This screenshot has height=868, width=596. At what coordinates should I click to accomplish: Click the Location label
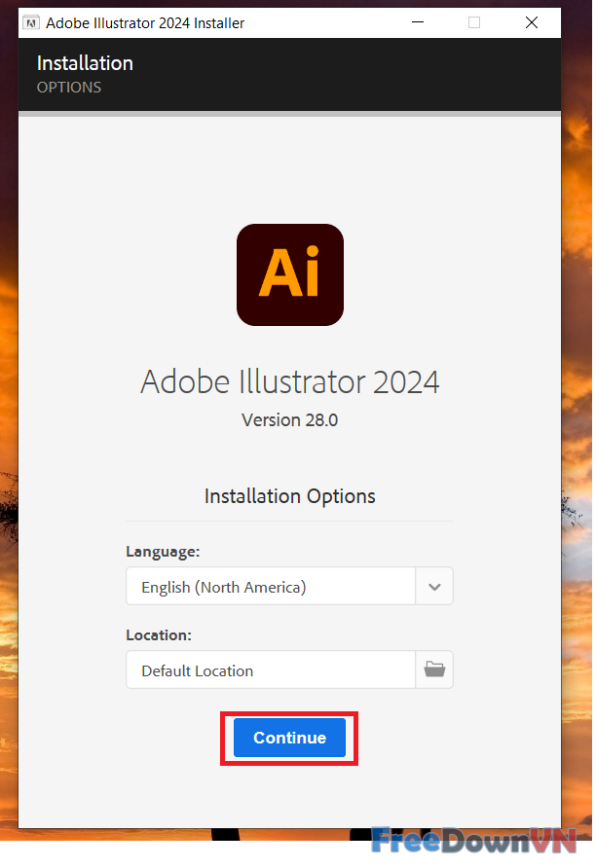(x=159, y=634)
